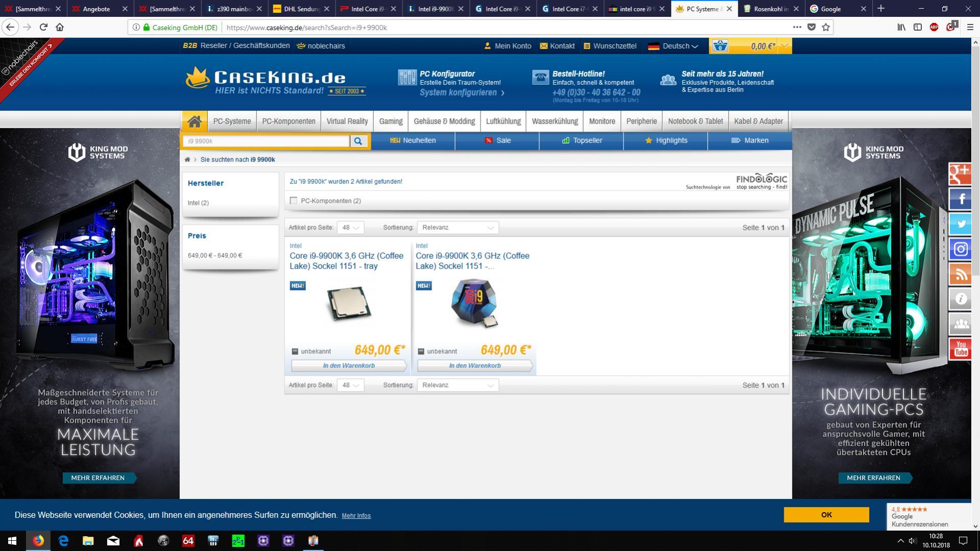Click the breadcrumb home icon
The image size is (980, 551).
(187, 160)
